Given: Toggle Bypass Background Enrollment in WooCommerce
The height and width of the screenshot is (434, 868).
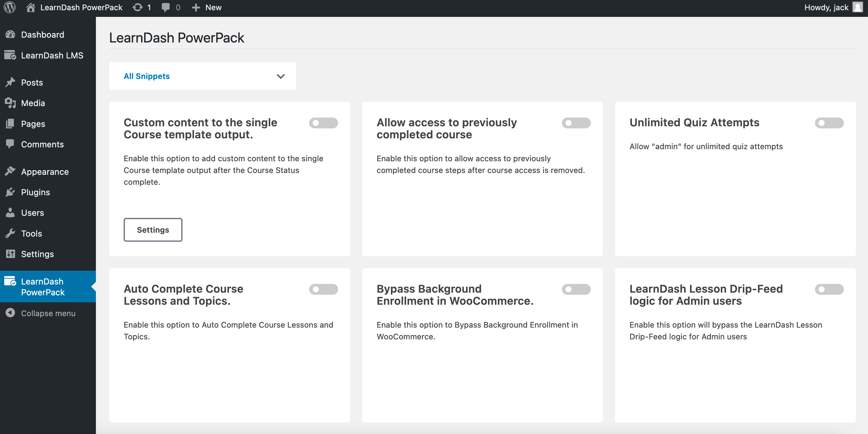Looking at the screenshot, I should [576, 289].
